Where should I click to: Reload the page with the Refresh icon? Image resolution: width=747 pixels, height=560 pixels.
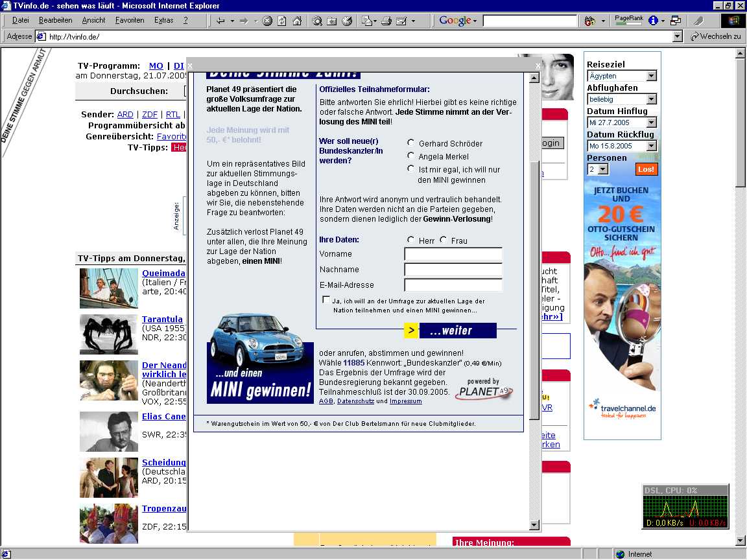pyautogui.click(x=282, y=21)
